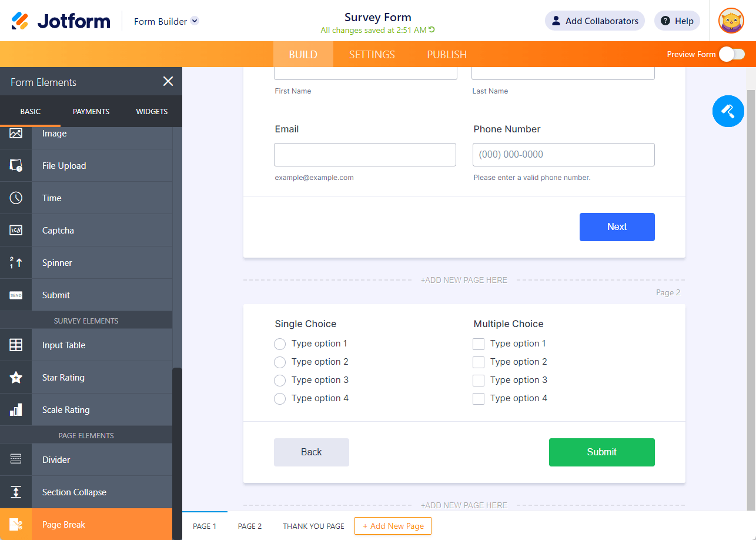Select the Input Table icon
Image resolution: width=756 pixels, height=540 pixels.
pyautogui.click(x=16, y=345)
